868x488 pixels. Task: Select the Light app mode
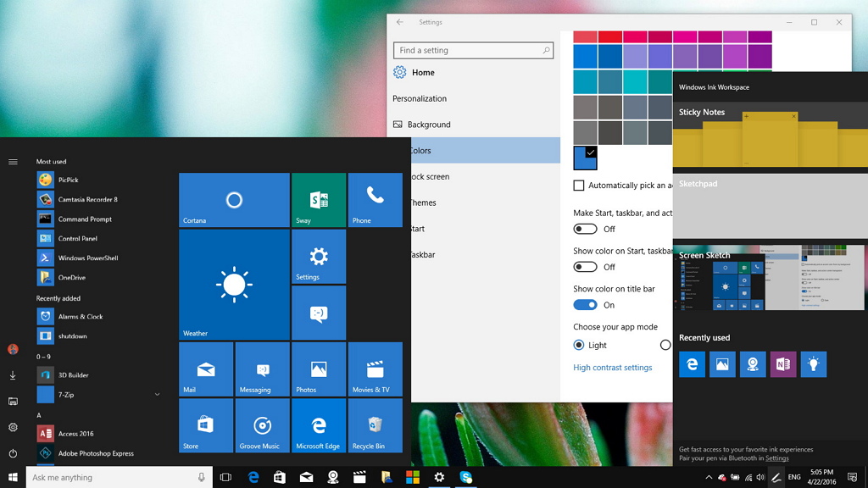coord(577,345)
